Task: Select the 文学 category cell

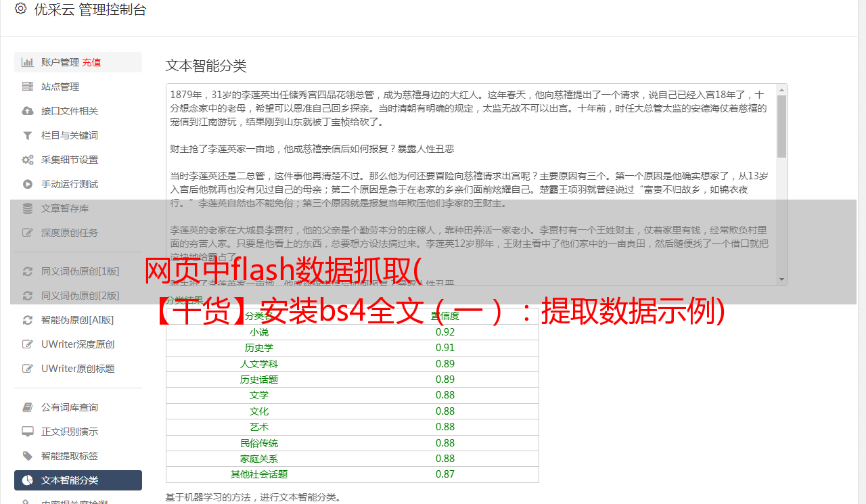Action: click(x=259, y=395)
